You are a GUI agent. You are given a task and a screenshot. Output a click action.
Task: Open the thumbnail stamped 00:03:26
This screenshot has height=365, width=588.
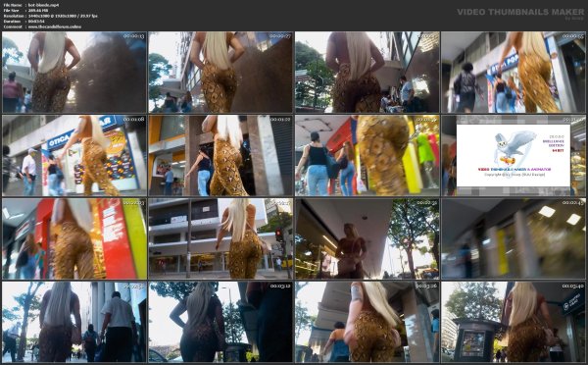click(x=367, y=322)
